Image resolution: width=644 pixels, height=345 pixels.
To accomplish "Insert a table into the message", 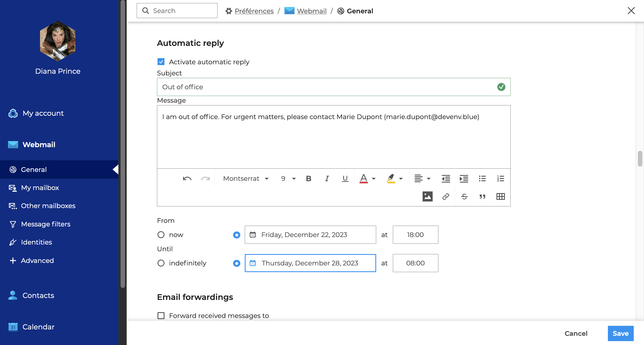I will pos(500,197).
